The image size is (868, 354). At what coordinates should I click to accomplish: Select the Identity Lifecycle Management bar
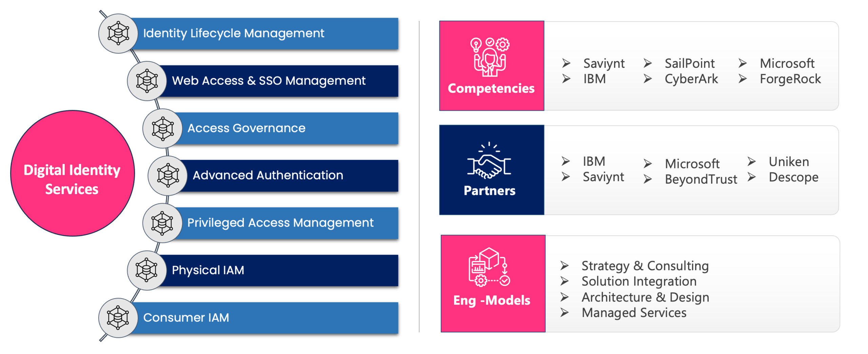[264, 33]
